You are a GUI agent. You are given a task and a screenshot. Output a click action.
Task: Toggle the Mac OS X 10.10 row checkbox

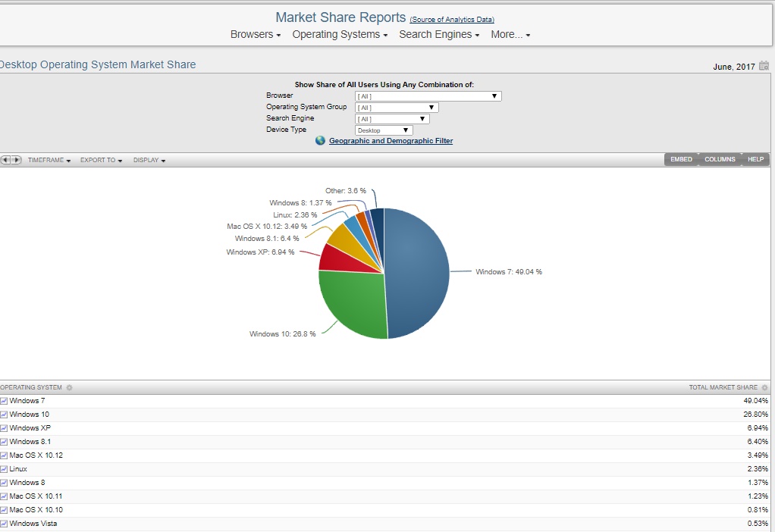point(4,510)
